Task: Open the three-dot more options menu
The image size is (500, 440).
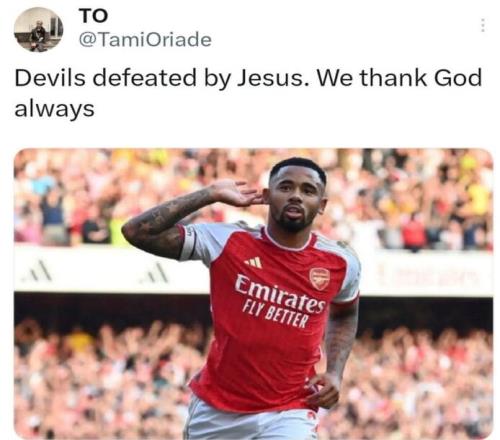Action: (482, 25)
